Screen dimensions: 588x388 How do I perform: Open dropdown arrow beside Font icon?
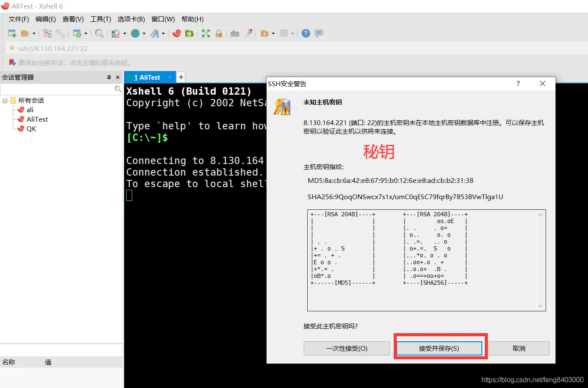(163, 33)
